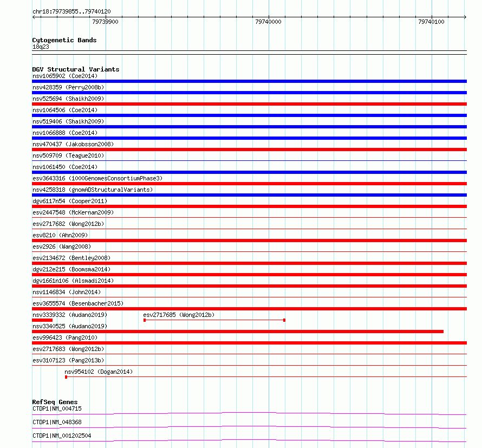Open the esv996423 (Pang2010) label
This screenshot has width=482, height=448.
coord(65,337)
